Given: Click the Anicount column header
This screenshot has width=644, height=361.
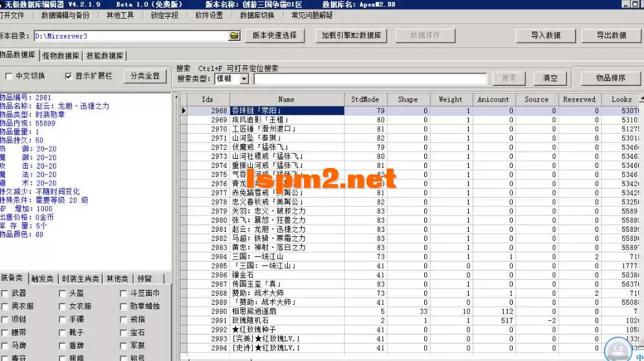Looking at the screenshot, I should [493, 99].
